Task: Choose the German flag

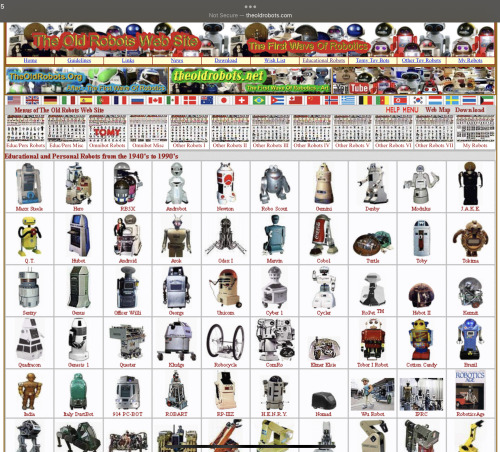Action: [50, 100]
